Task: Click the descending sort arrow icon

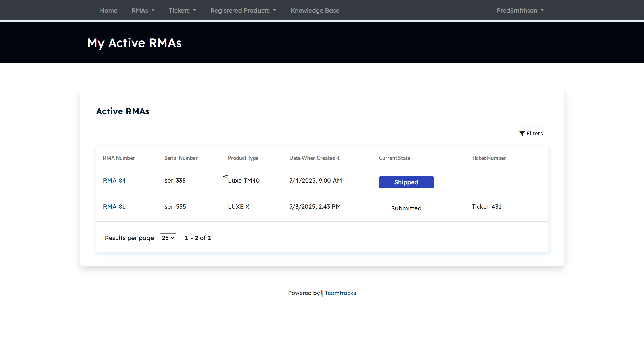Action: (339, 158)
